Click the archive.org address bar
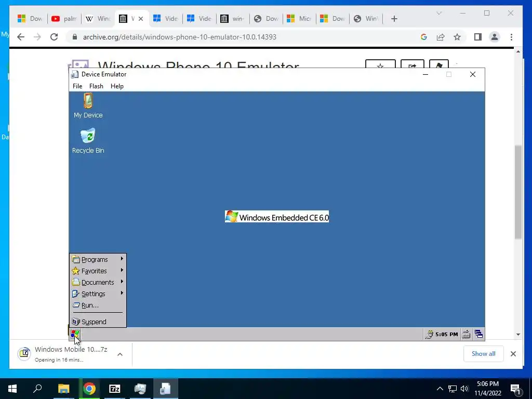This screenshot has height=399, width=532. (244, 37)
